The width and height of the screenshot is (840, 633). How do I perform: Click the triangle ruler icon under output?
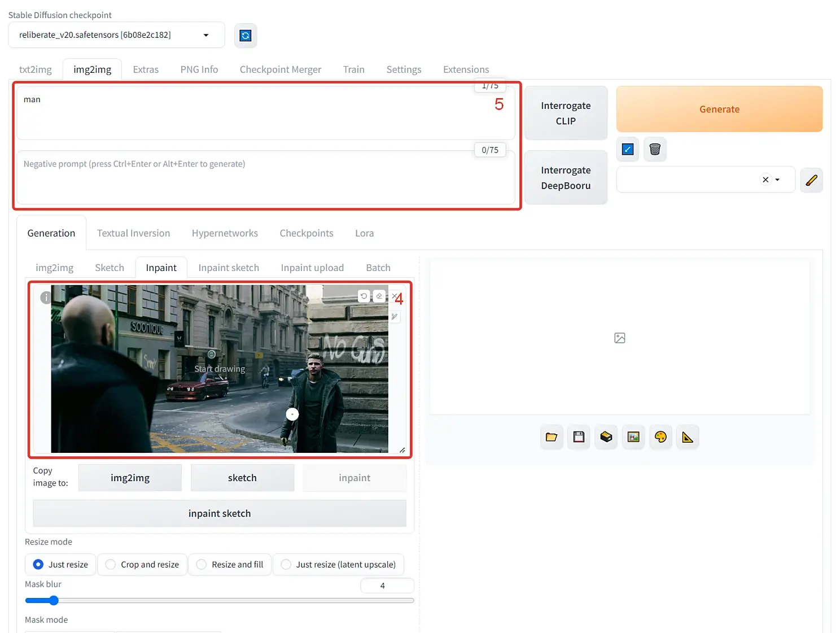(688, 437)
